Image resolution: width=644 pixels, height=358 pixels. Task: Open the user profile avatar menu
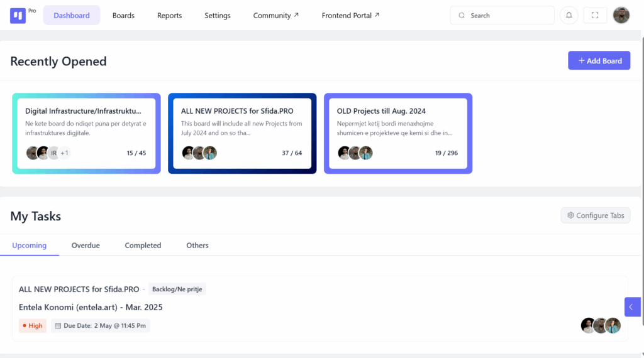pos(621,15)
